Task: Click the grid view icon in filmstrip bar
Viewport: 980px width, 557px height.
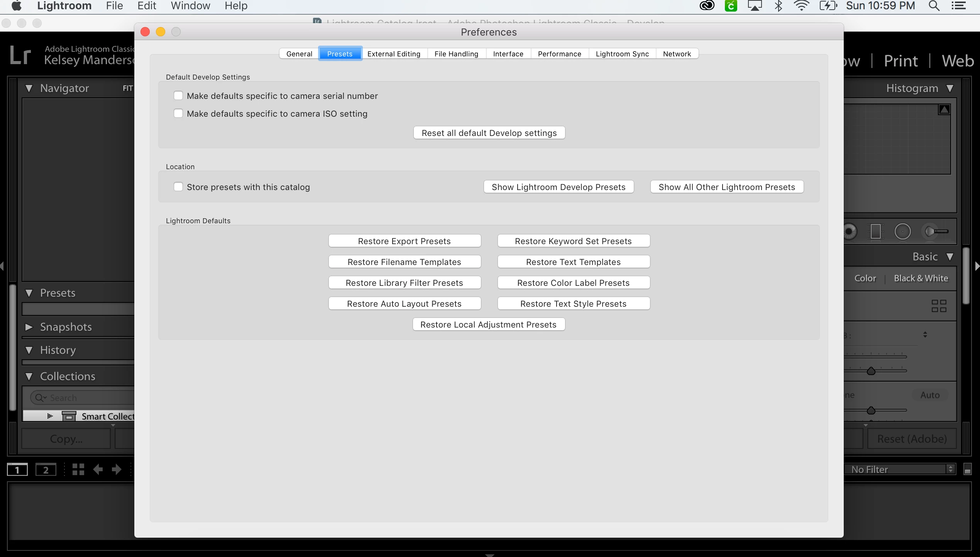Action: coord(78,469)
